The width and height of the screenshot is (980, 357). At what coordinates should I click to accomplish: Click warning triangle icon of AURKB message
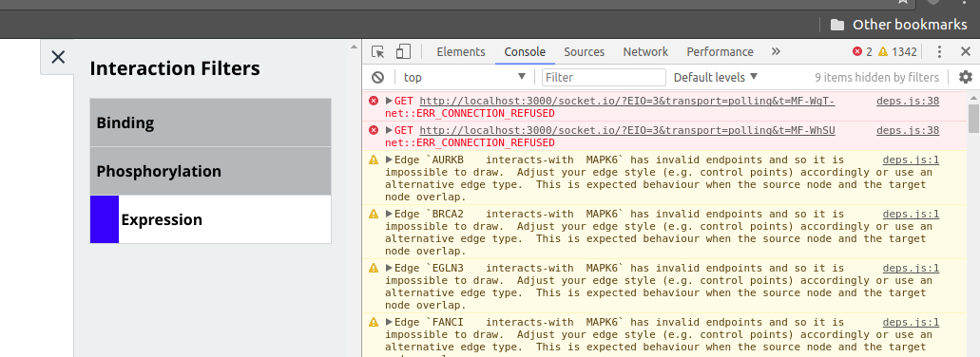click(374, 160)
